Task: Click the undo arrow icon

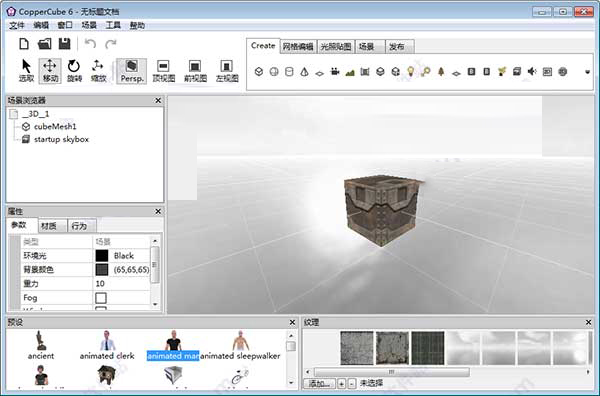Action: click(90, 44)
